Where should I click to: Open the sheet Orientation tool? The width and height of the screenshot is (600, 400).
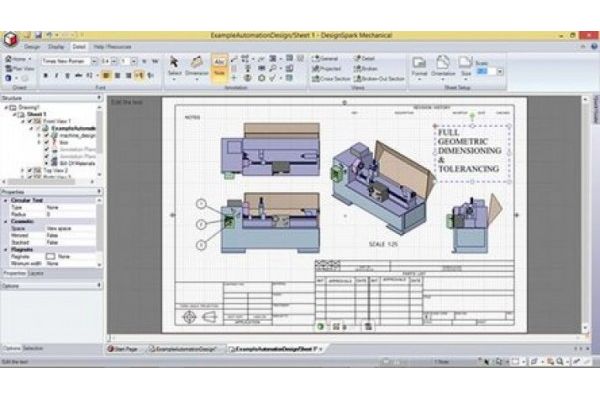pos(443,66)
